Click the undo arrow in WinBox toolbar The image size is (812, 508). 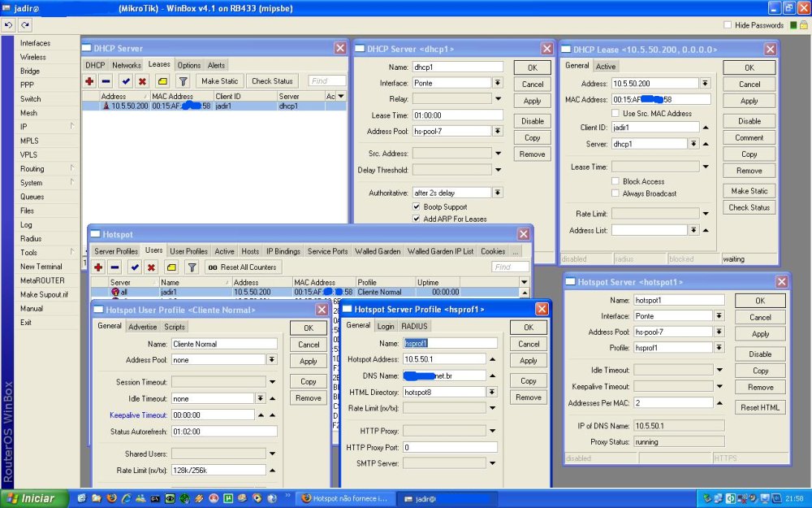pyautogui.click(x=8, y=25)
